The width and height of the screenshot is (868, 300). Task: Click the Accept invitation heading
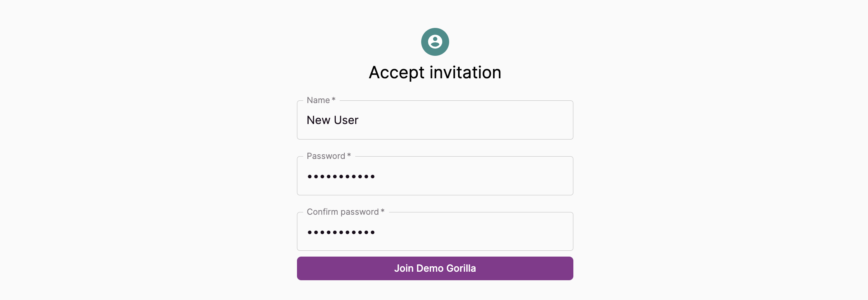[x=435, y=72]
